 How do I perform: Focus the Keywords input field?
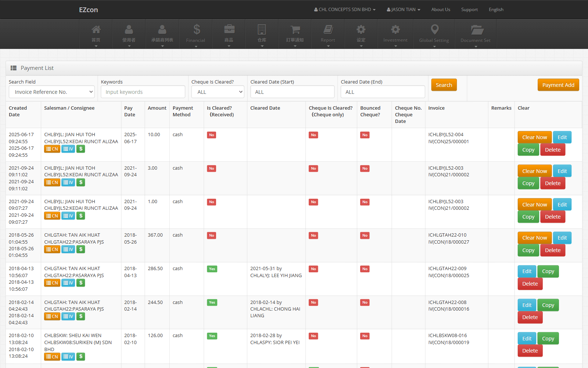[143, 92]
